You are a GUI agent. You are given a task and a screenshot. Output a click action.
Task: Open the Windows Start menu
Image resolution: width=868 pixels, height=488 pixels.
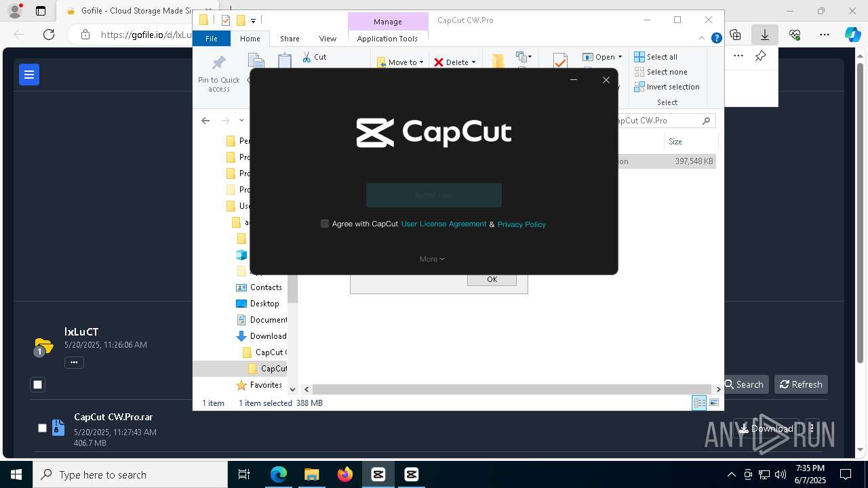16,474
